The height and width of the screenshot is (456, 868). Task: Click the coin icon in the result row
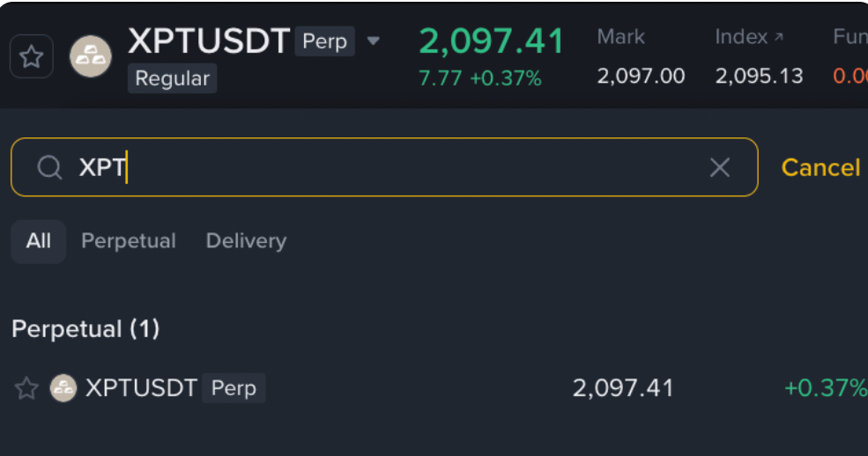(x=63, y=388)
